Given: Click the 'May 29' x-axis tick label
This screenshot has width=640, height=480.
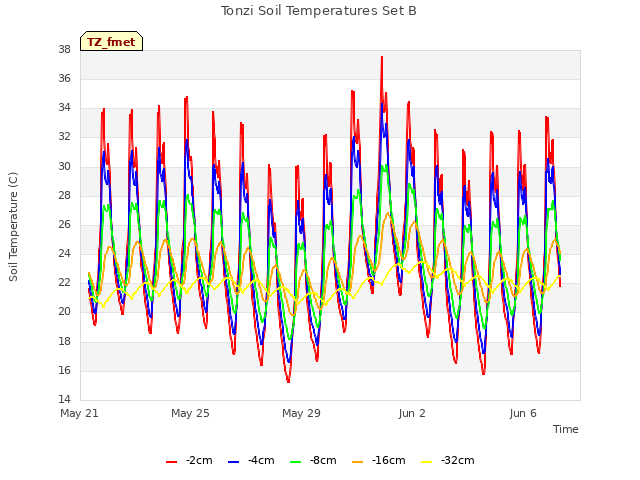Looking at the screenshot, I should (x=301, y=413).
